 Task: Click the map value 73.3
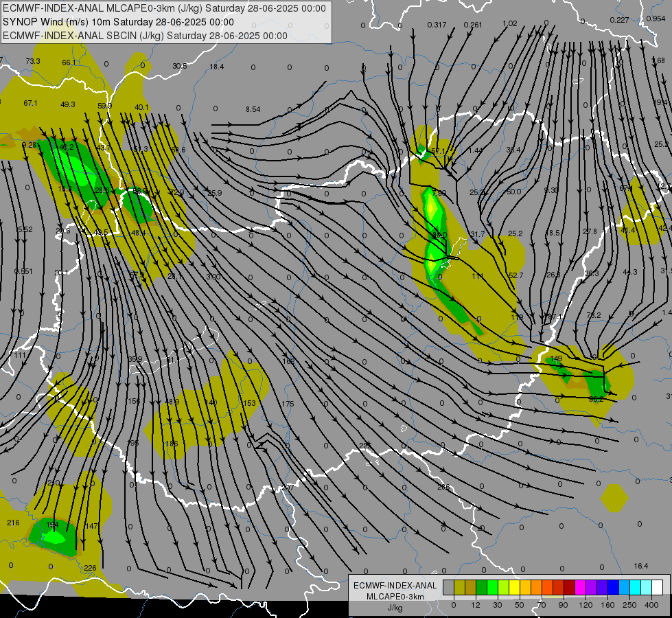tap(32, 61)
